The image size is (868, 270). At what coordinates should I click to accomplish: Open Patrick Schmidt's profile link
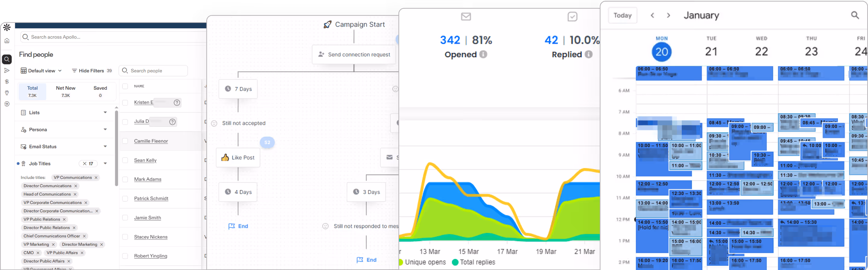pyautogui.click(x=151, y=199)
